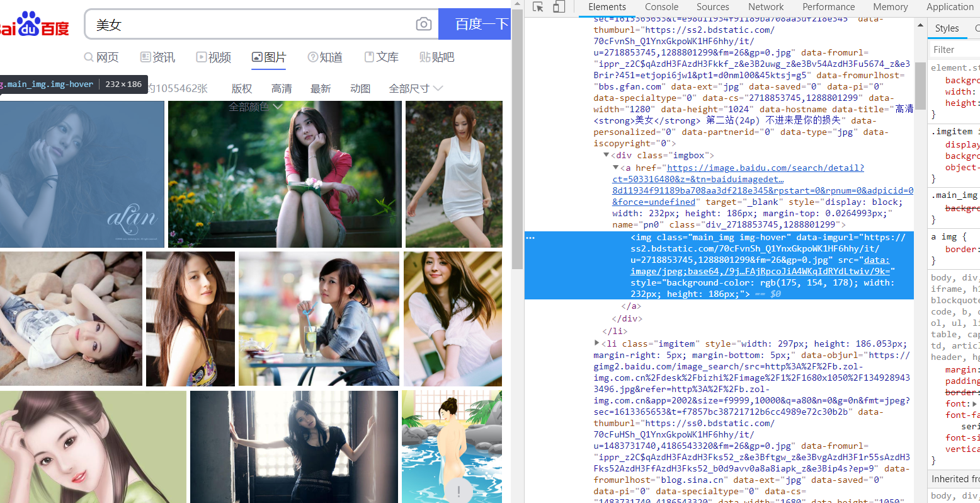Click the element.style rule in Styles
This screenshot has width=980, height=503.
pos(955,67)
